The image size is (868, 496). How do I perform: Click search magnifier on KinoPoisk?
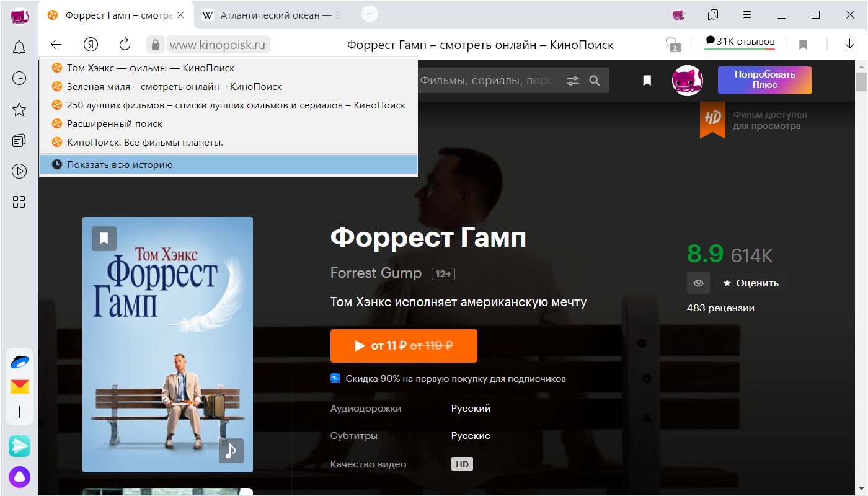(x=595, y=81)
